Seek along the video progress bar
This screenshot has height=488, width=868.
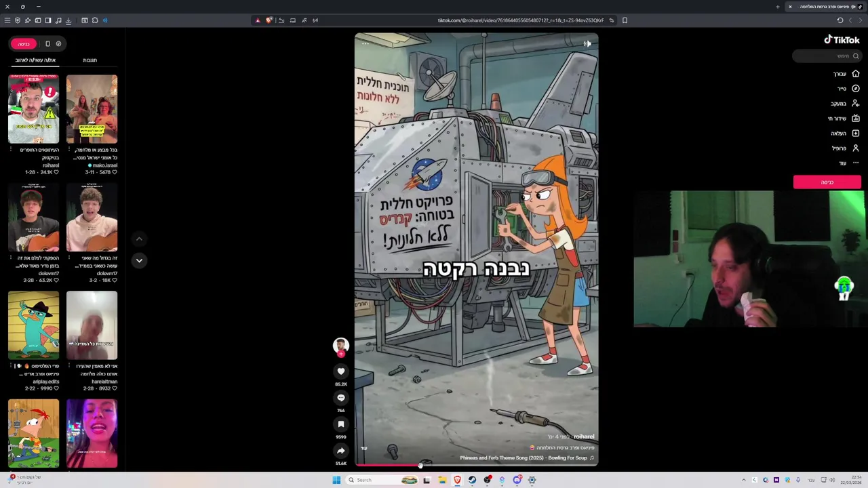[476, 465]
